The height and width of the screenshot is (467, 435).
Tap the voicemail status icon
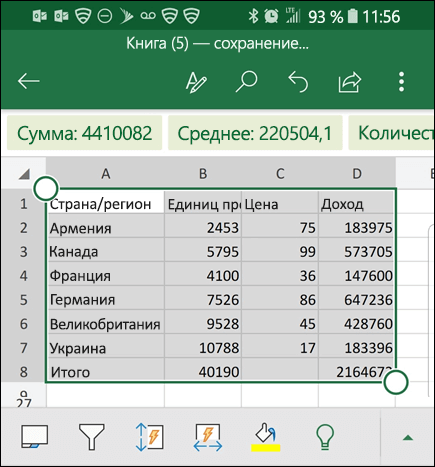(147, 16)
